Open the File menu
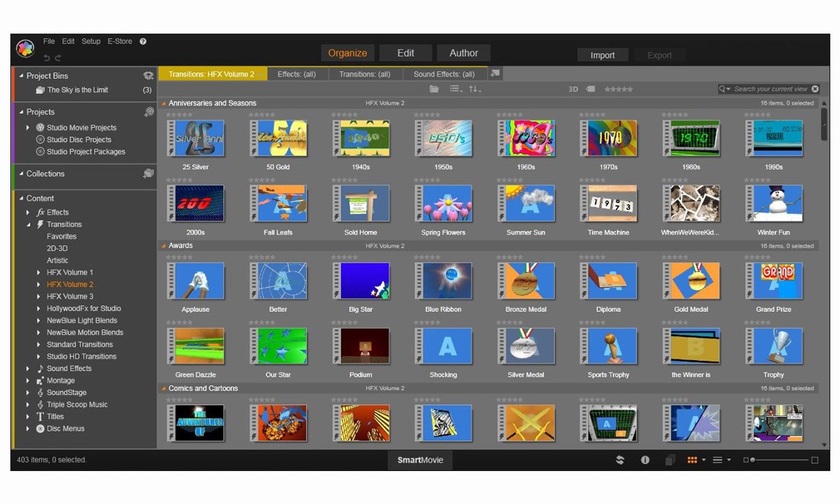The height and width of the screenshot is (504, 840). point(49,41)
